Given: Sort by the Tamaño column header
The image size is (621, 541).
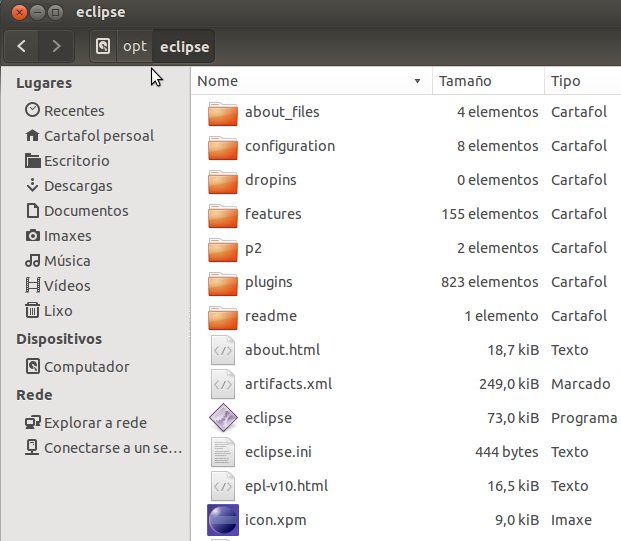Looking at the screenshot, I should pyautogui.click(x=488, y=81).
